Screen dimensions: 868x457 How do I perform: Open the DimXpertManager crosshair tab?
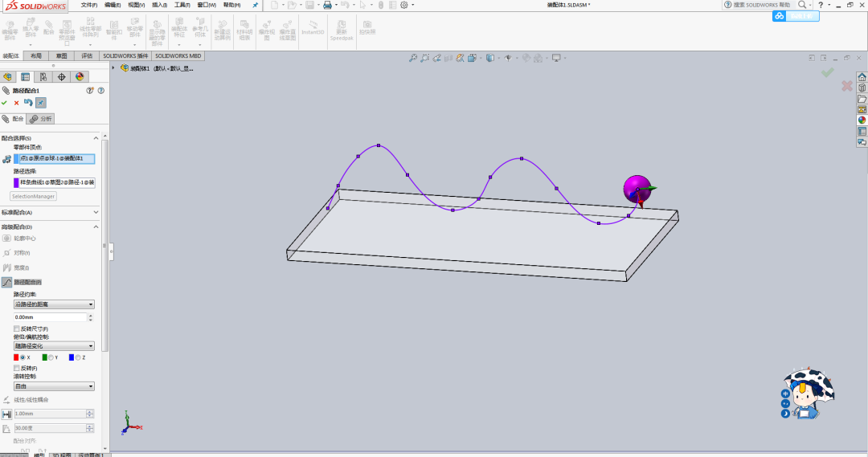tap(61, 77)
